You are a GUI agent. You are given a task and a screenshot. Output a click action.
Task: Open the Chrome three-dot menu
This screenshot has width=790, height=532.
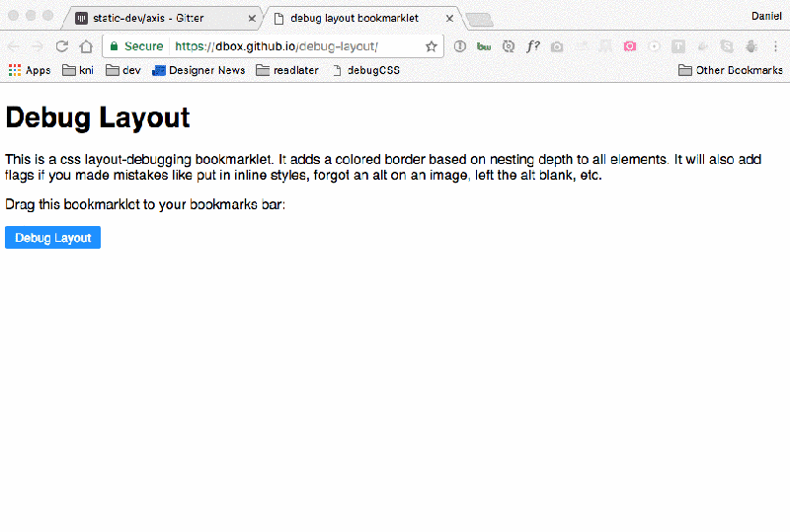pos(775,46)
